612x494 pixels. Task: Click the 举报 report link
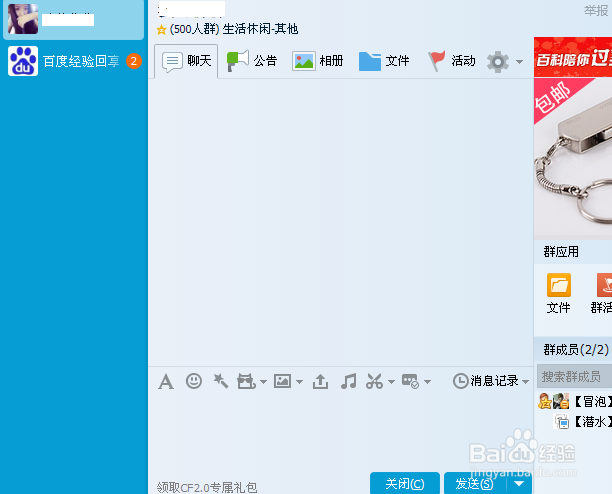click(596, 11)
